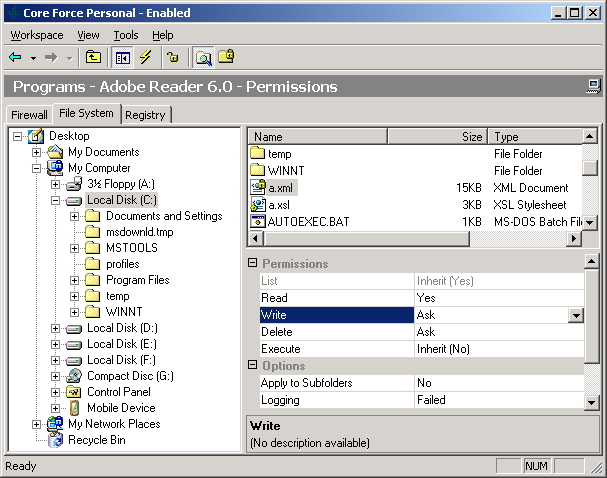Image resolution: width=607 pixels, height=478 pixels.
Task: Click the folder magnifier toolbar icon
Action: [203, 58]
